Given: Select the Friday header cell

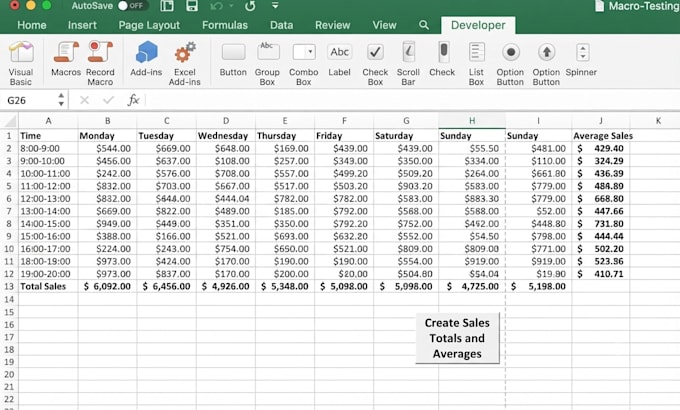Looking at the screenshot, I should [x=344, y=136].
